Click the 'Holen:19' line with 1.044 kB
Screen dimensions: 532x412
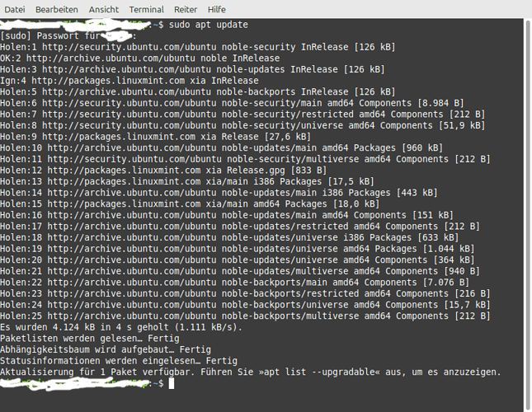click(x=238, y=248)
